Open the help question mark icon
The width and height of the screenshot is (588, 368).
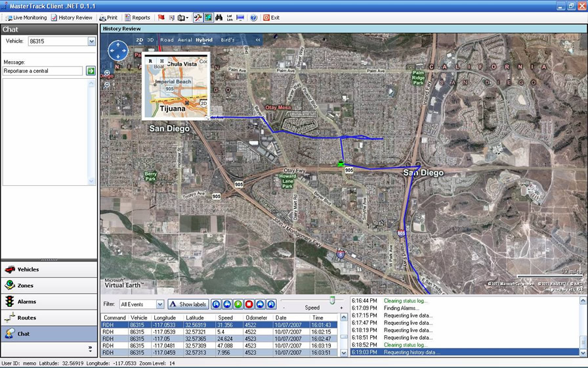[254, 18]
